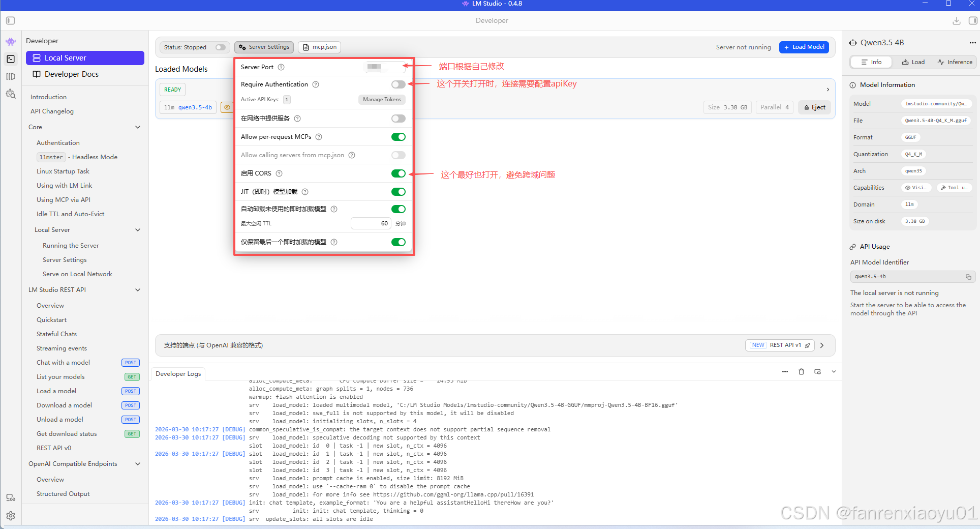
Task: Switch on the Status: Stopped server toggle
Action: (x=220, y=47)
